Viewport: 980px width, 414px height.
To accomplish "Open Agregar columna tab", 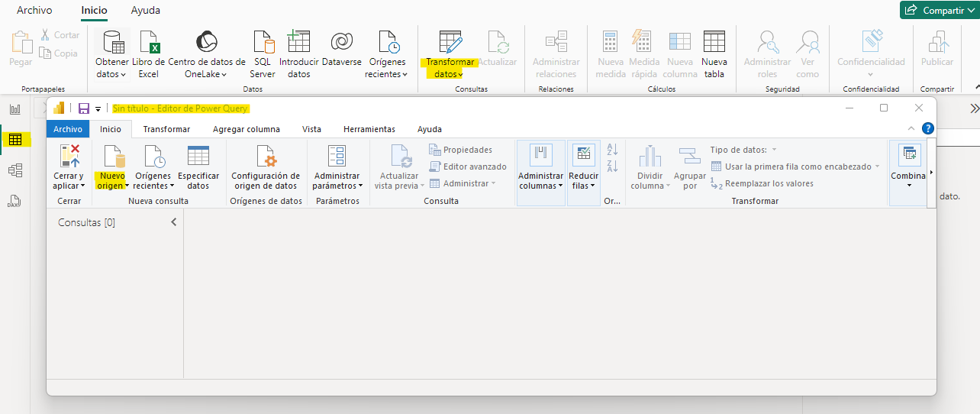I will pos(247,129).
